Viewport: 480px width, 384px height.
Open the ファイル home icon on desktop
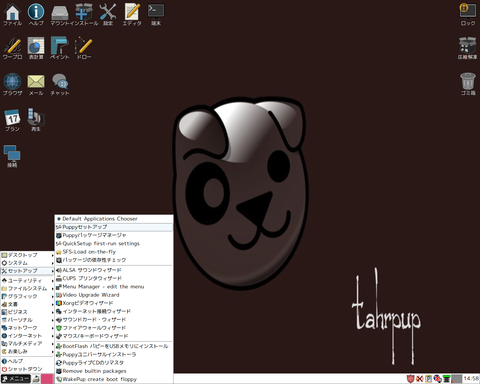[13, 14]
